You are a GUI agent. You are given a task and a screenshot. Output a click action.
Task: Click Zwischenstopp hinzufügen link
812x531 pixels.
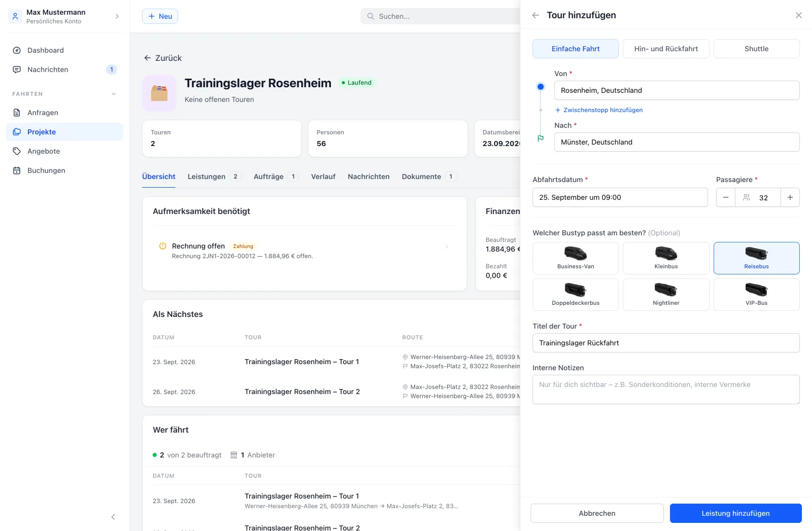pos(599,110)
